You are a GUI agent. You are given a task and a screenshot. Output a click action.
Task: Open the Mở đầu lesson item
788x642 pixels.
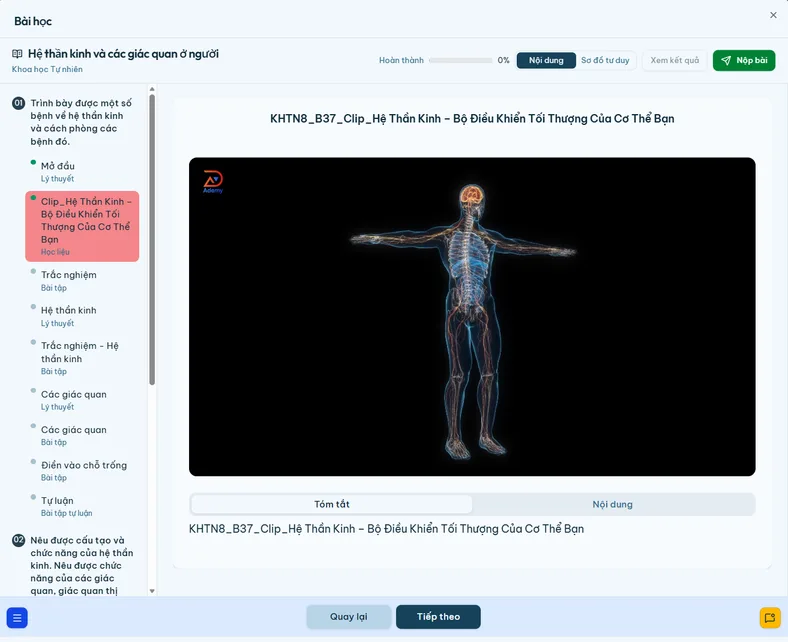[82, 172]
